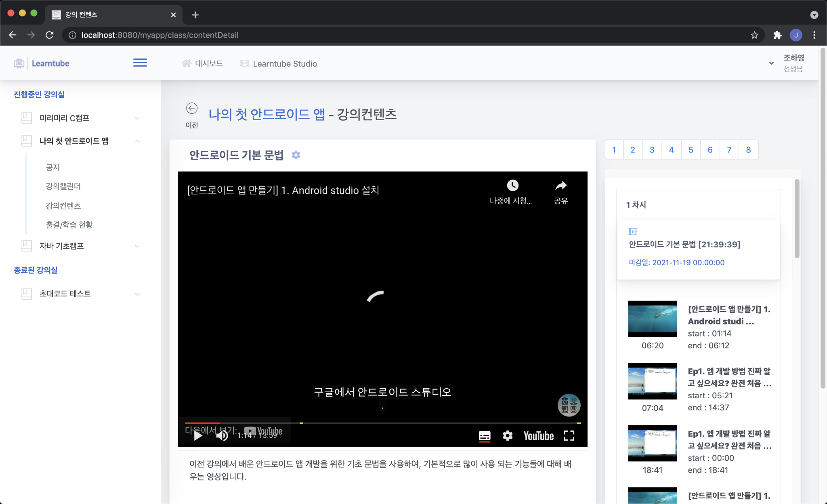Play the video with play button
Viewport: 827px width, 504px height.
(198, 436)
